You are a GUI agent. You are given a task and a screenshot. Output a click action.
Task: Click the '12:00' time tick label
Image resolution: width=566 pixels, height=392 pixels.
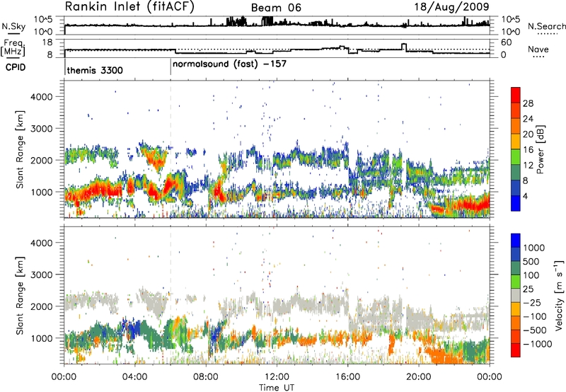[277, 377]
